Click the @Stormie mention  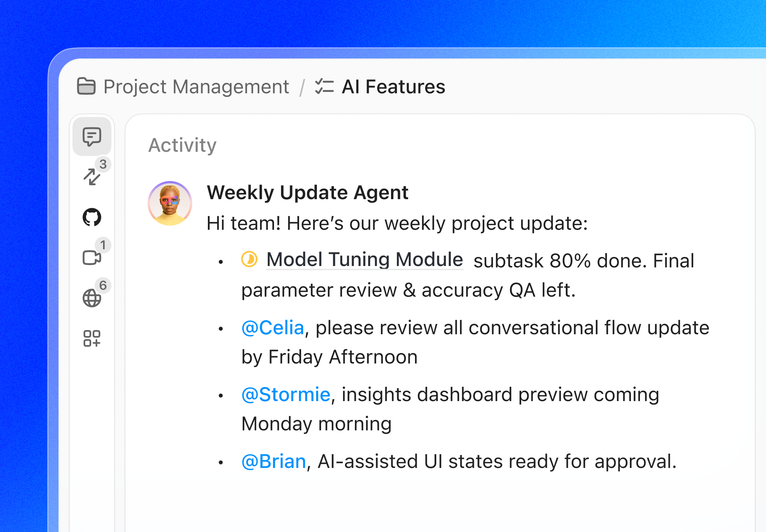pos(286,394)
